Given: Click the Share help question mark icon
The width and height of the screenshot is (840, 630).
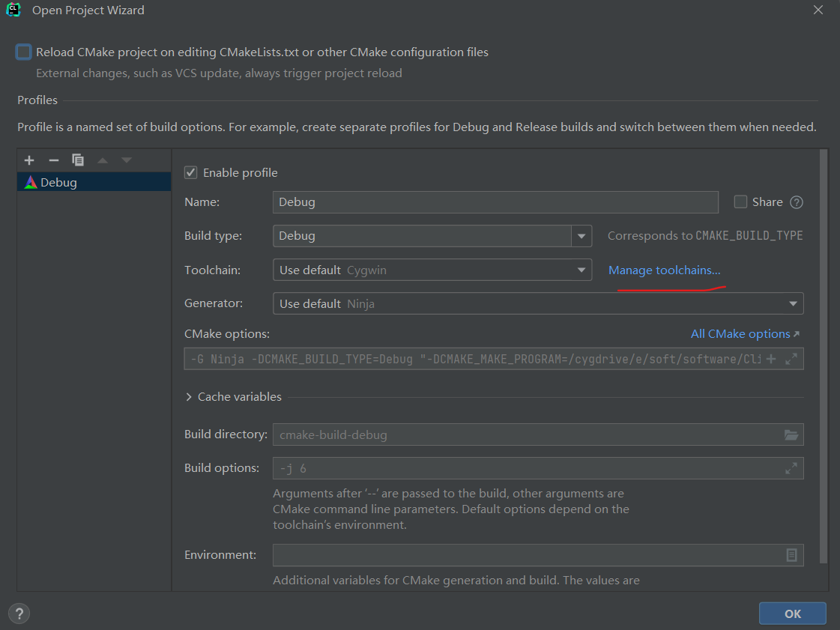Looking at the screenshot, I should 797,202.
